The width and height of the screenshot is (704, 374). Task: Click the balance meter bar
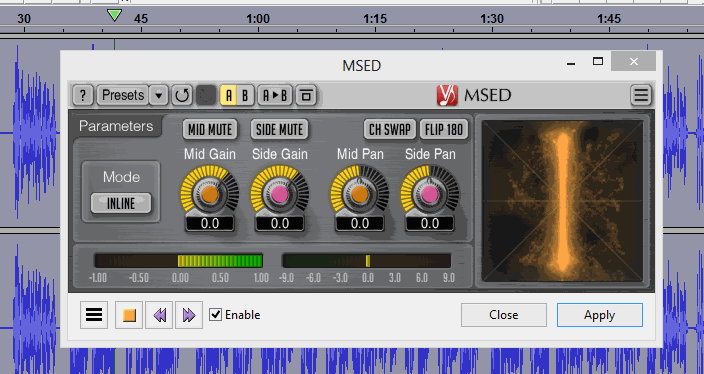(x=366, y=261)
